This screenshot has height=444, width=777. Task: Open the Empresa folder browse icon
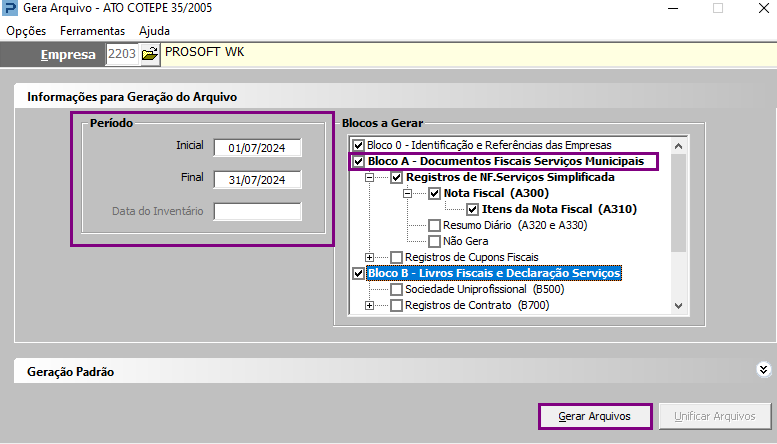tap(149, 54)
